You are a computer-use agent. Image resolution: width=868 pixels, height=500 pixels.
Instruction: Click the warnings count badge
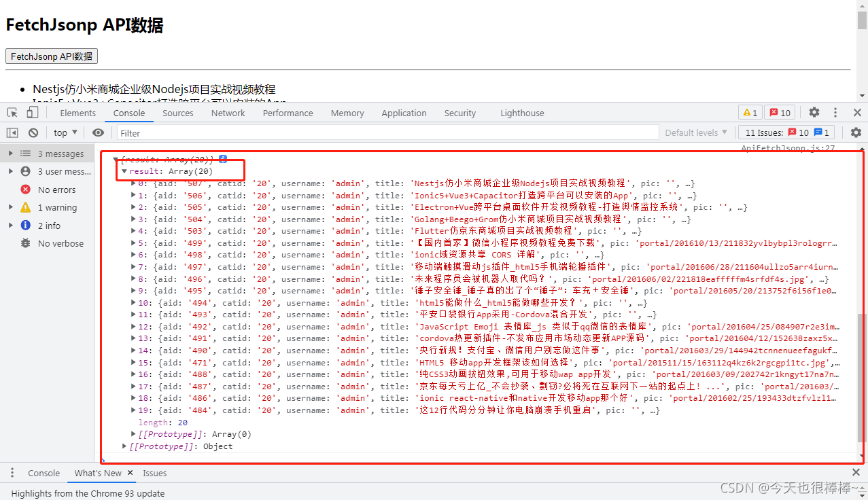coord(750,113)
